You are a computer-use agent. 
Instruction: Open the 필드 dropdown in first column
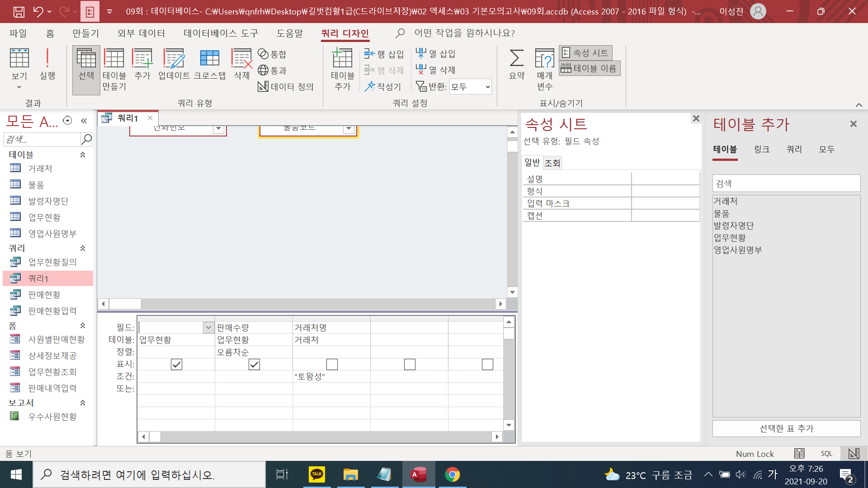pyautogui.click(x=208, y=327)
